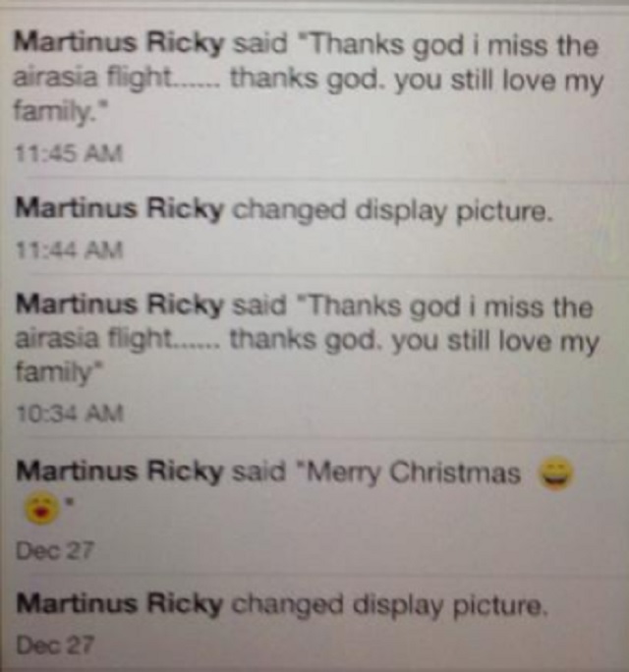The height and width of the screenshot is (672, 629).
Task: Click the surprised red-mouth emoji
Action: (x=41, y=507)
